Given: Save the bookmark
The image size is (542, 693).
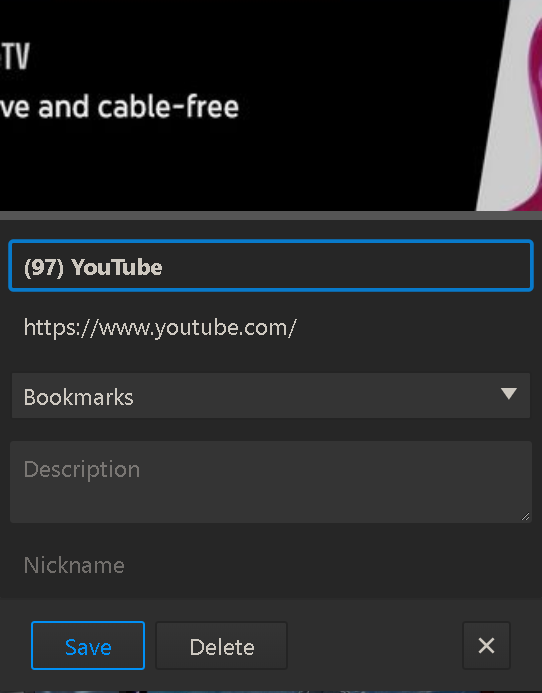Looking at the screenshot, I should tap(88, 646).
